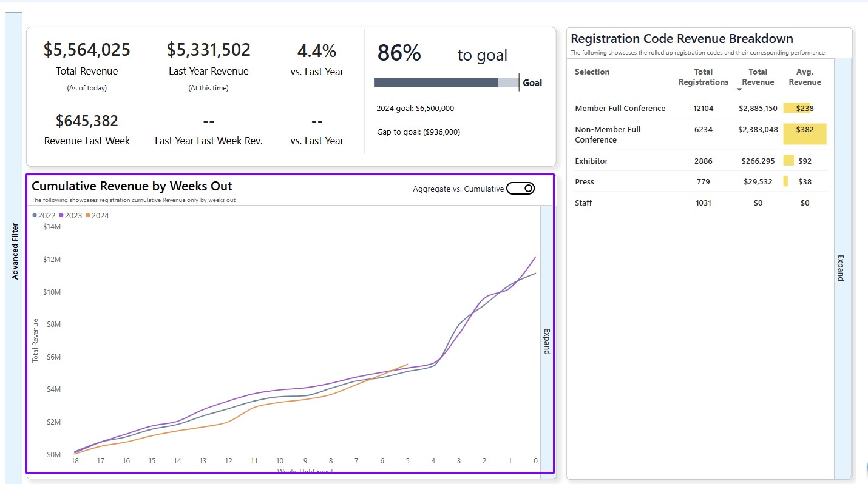Sort by Total Registrations column header
Image resolution: width=868 pixels, height=484 pixels.
(x=703, y=77)
